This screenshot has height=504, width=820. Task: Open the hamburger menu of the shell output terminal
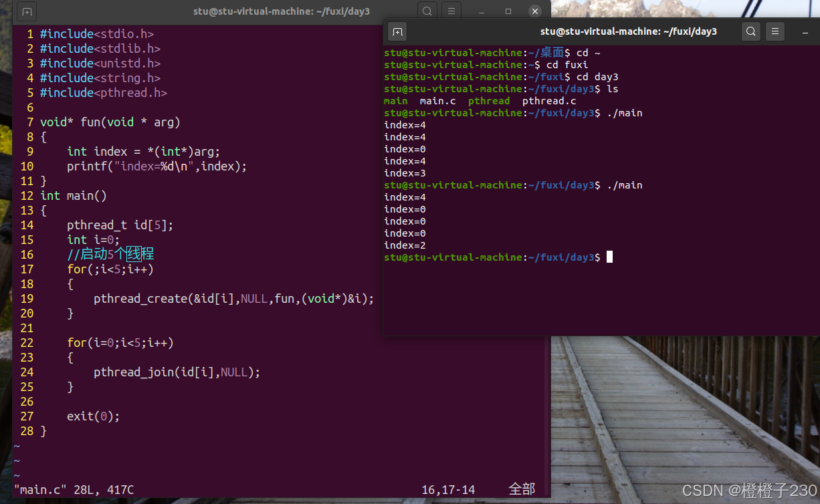tap(775, 31)
